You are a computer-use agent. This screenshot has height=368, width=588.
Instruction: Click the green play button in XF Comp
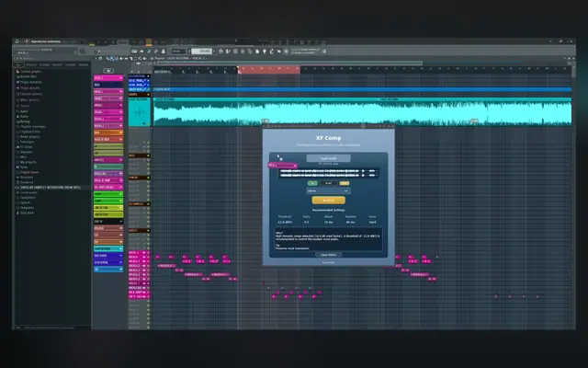click(x=312, y=183)
